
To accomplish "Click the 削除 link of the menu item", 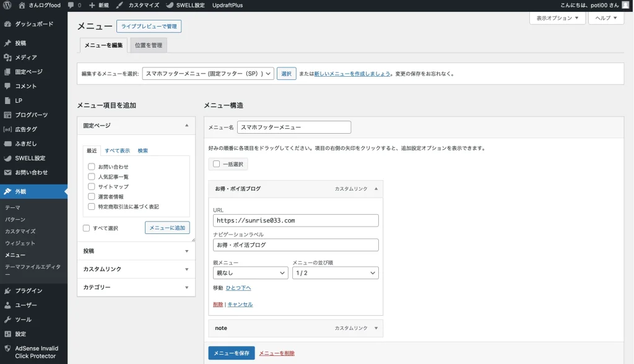I will click(x=218, y=305).
